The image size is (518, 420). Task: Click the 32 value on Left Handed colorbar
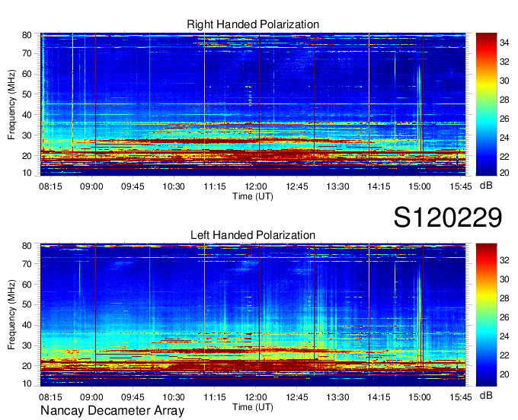[x=504, y=260]
